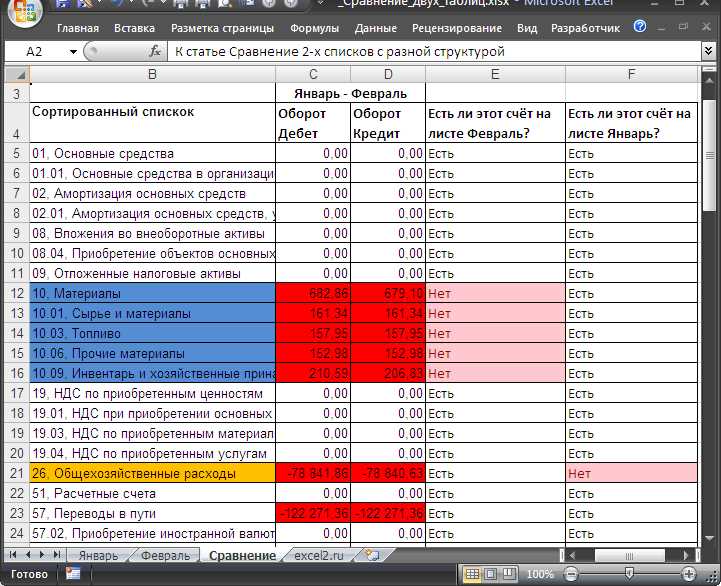Expand the formula bar with the chevron

tap(709, 51)
